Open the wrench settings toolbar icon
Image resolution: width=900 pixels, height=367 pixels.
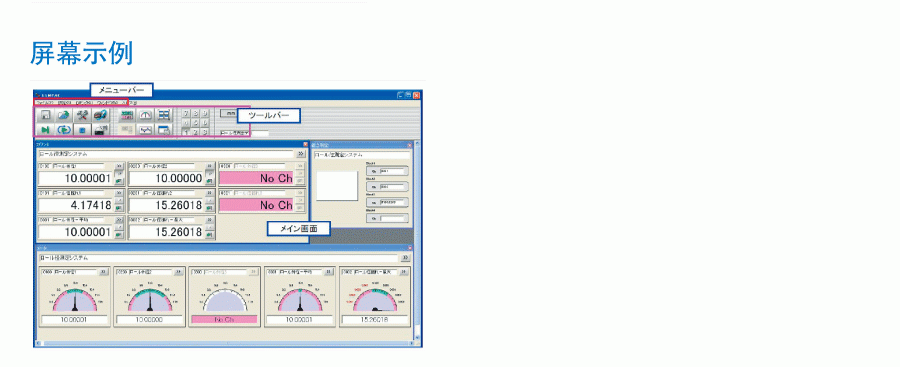point(82,115)
